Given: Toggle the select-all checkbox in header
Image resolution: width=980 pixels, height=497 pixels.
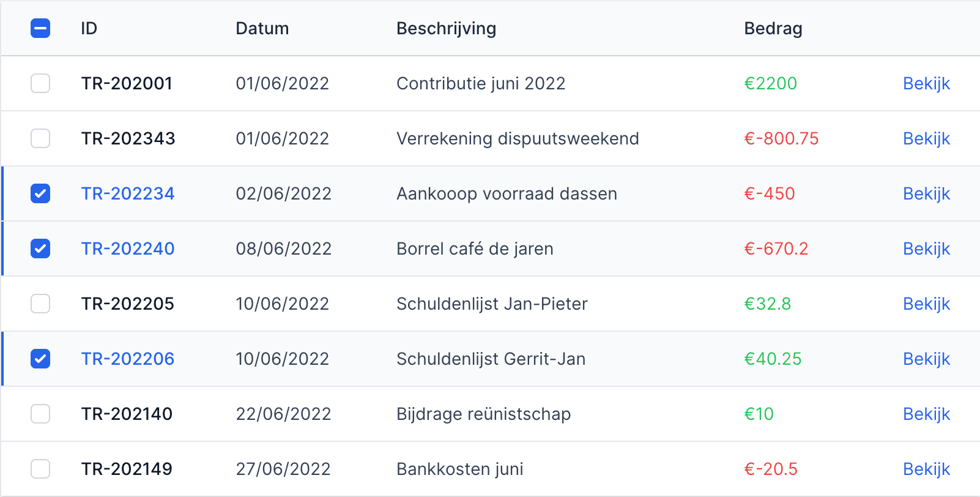Looking at the screenshot, I should pos(40,28).
